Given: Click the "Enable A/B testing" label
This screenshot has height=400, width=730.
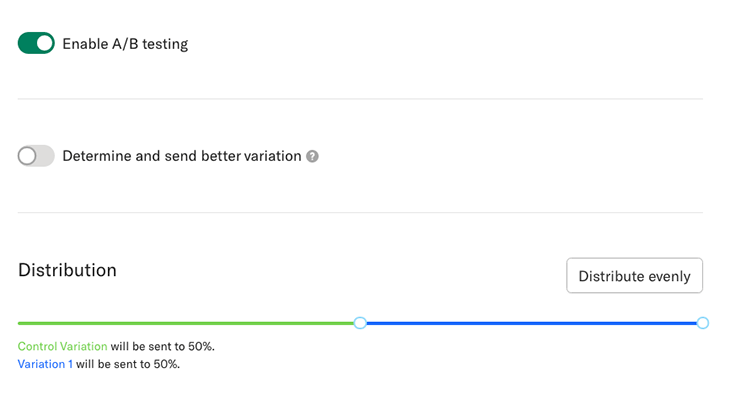Looking at the screenshot, I should tap(125, 44).
